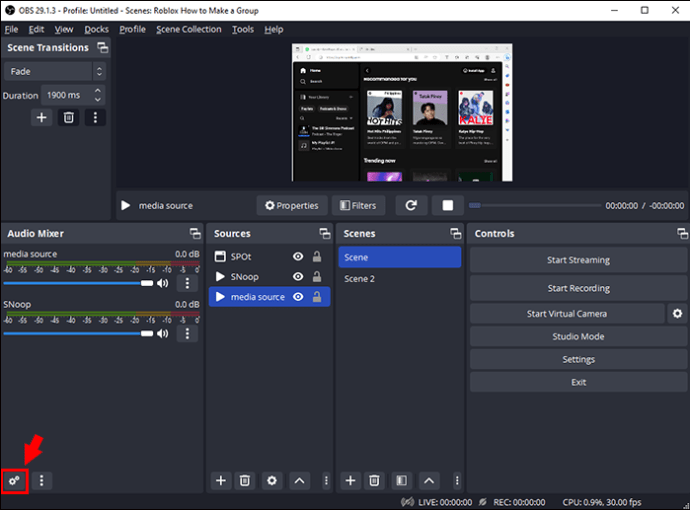Image resolution: width=690 pixels, height=510 pixels.
Task: Open the Help menu
Action: point(274,29)
